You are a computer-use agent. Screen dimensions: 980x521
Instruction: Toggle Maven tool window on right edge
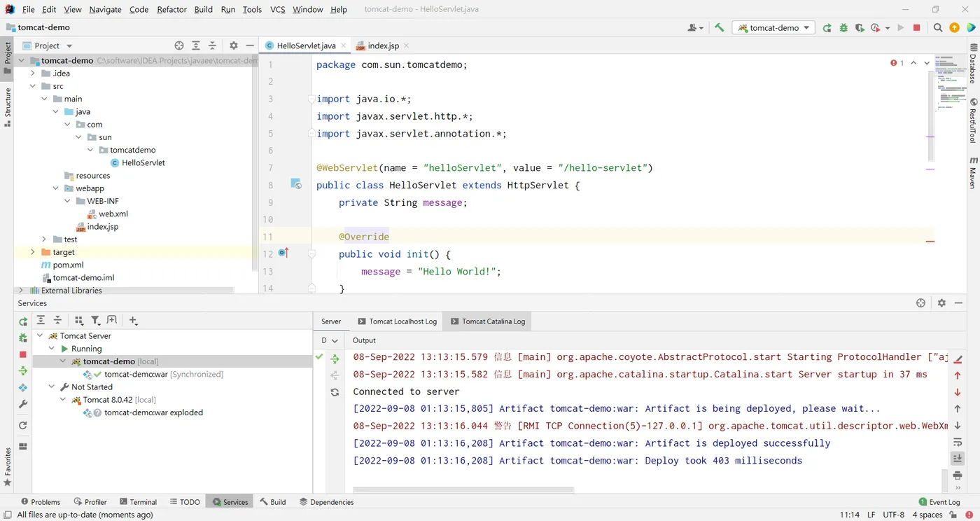coord(973,172)
